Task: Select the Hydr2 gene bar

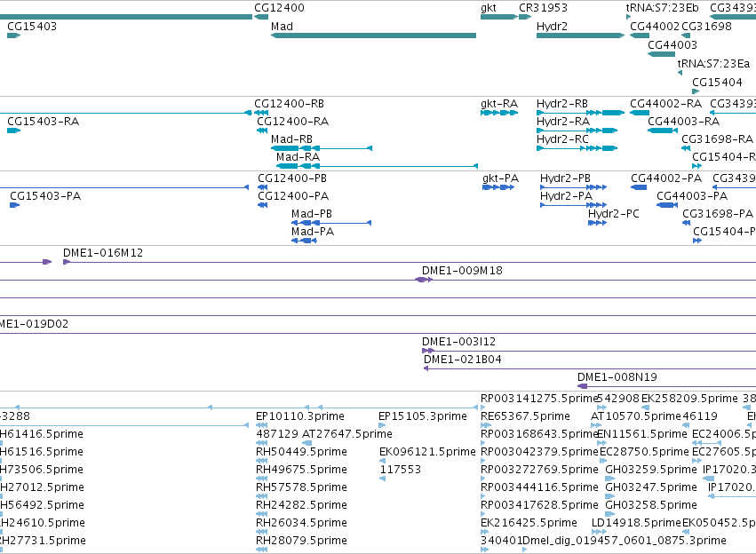Action: (580, 36)
